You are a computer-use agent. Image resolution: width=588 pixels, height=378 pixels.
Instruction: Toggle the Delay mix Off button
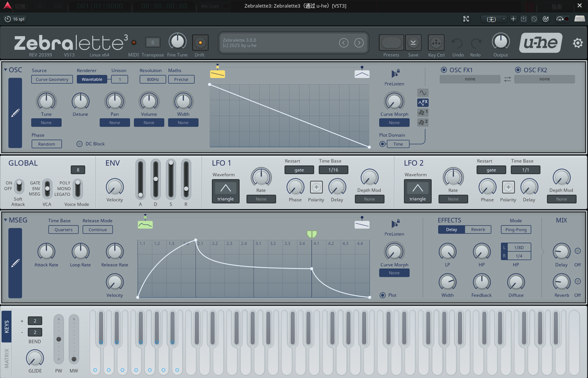point(578,251)
